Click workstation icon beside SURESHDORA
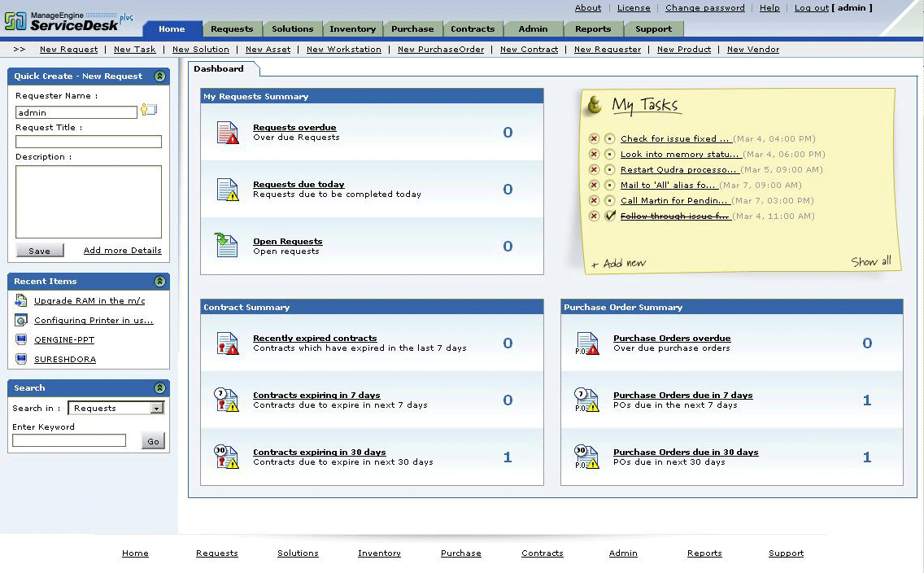 click(x=21, y=359)
